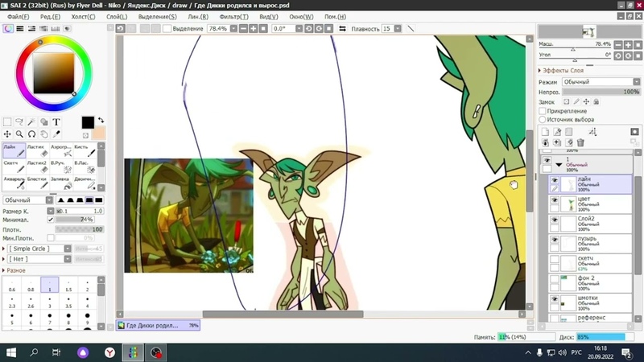Hide the шмотки layer

[x=555, y=298]
